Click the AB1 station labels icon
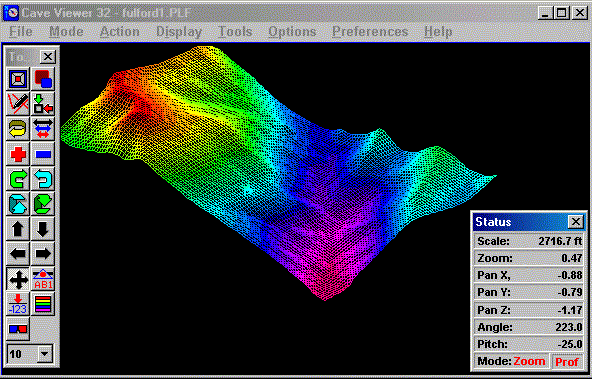Screen dimensions: 592x379 43,279
